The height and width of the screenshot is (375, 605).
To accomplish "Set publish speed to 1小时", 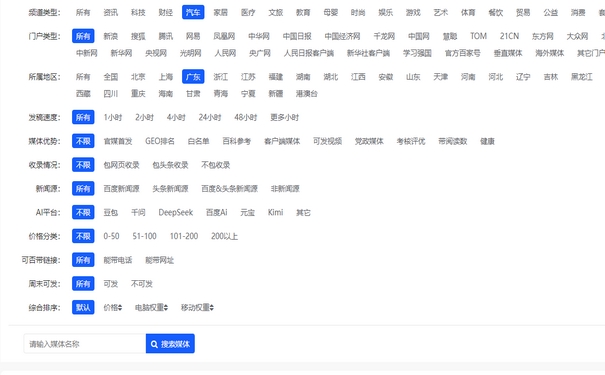I will 113,117.
